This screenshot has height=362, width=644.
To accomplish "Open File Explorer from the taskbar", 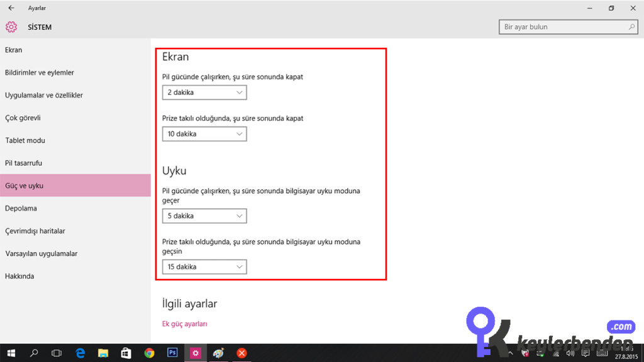I will pos(103,353).
